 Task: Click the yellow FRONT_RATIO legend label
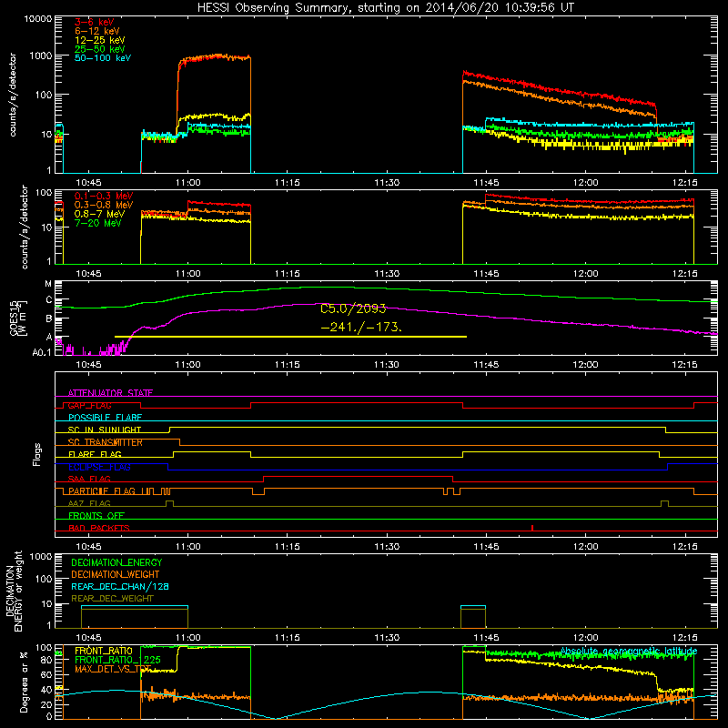(x=104, y=651)
